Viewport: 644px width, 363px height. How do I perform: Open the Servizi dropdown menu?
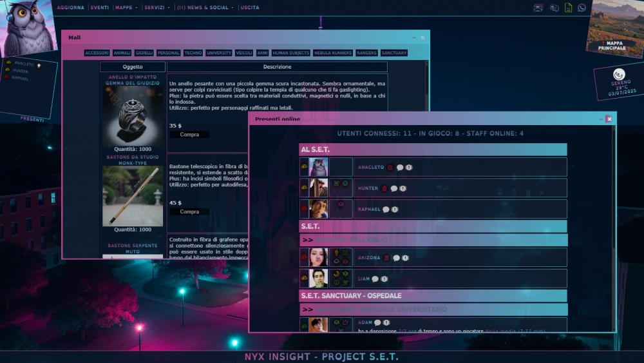(157, 7)
